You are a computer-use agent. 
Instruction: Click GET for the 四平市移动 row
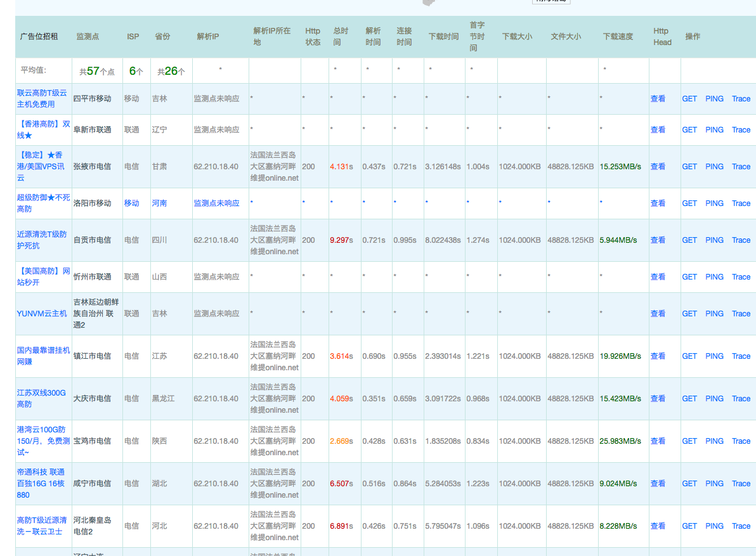coord(689,99)
